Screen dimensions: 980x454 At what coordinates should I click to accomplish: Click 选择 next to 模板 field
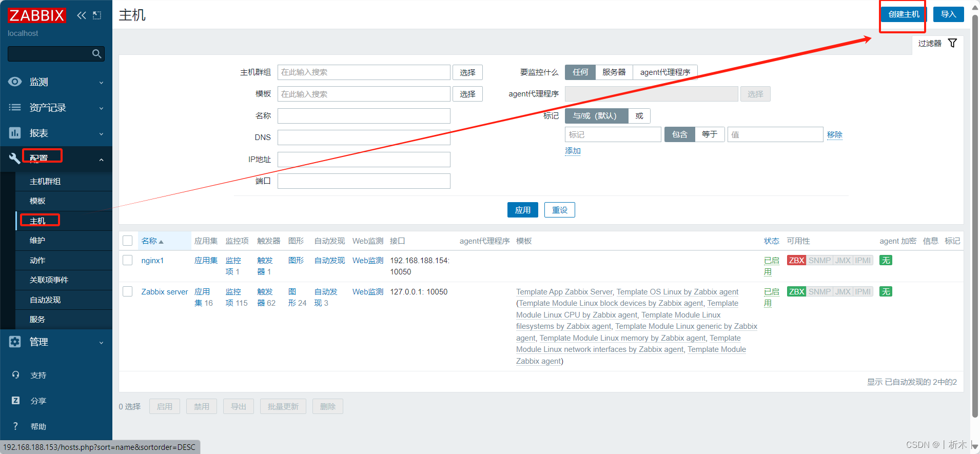pyautogui.click(x=467, y=94)
